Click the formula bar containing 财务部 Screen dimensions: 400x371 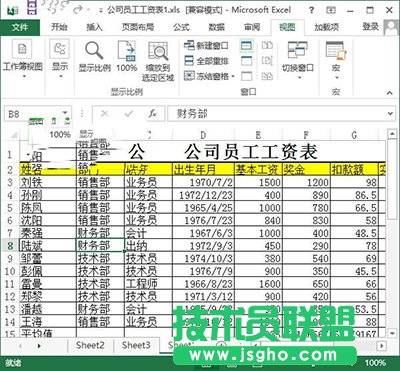coord(277,114)
